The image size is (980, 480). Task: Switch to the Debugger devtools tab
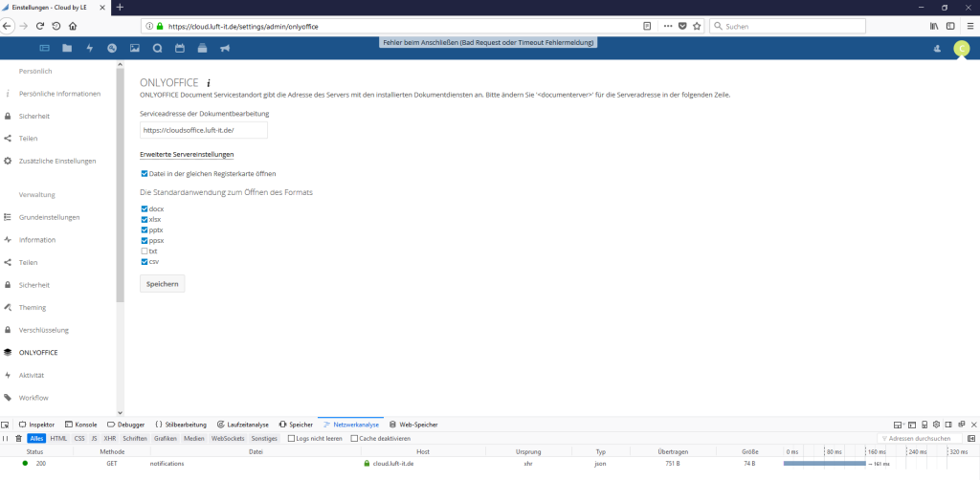[126, 425]
